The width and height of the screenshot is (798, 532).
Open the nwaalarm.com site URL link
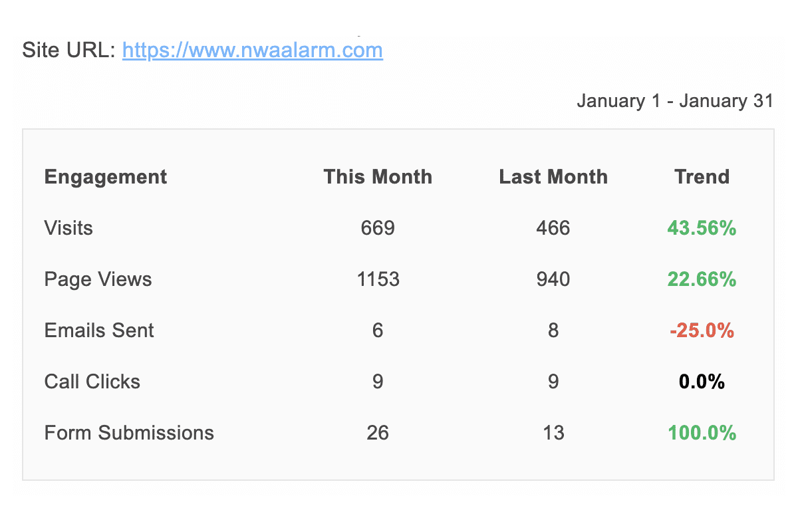coord(252,51)
